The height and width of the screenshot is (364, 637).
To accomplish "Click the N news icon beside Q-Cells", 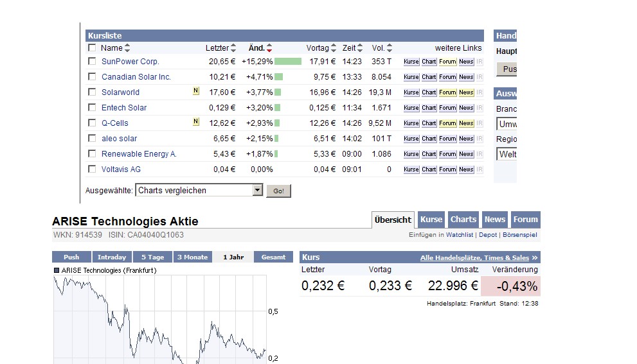I will pos(195,122).
